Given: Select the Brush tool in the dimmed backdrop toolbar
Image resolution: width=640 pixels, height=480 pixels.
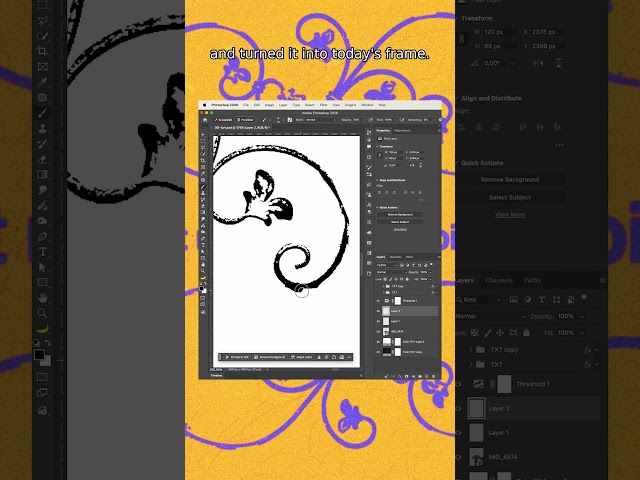Looking at the screenshot, I should (x=42, y=113).
